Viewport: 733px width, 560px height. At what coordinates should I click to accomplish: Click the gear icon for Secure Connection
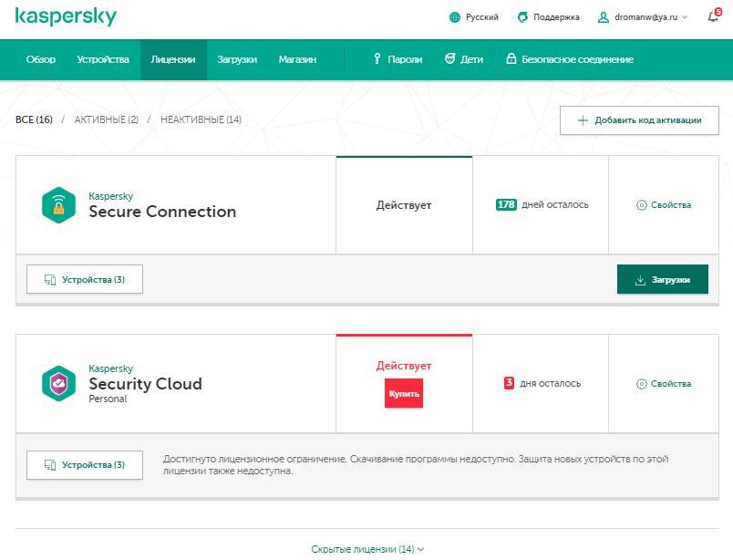click(x=642, y=205)
